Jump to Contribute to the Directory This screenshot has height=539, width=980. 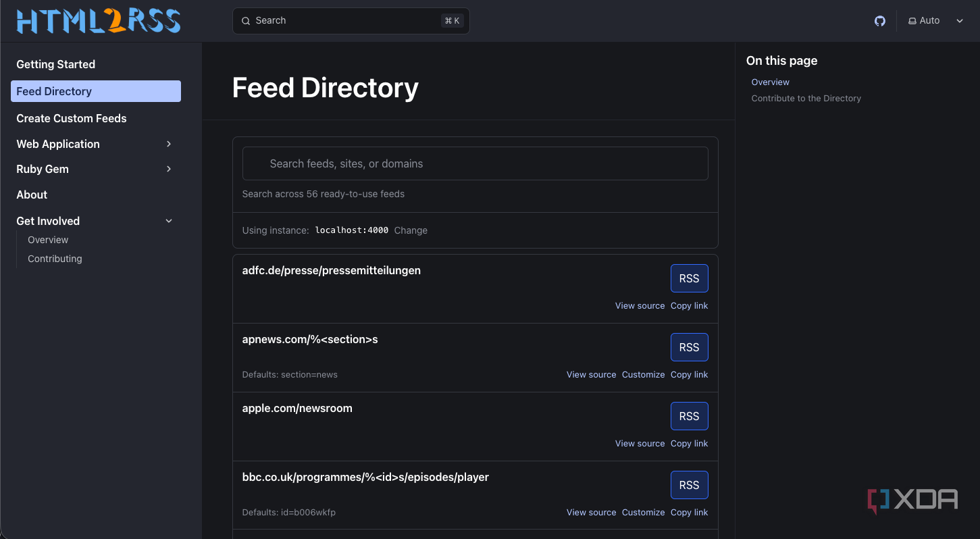(x=806, y=98)
